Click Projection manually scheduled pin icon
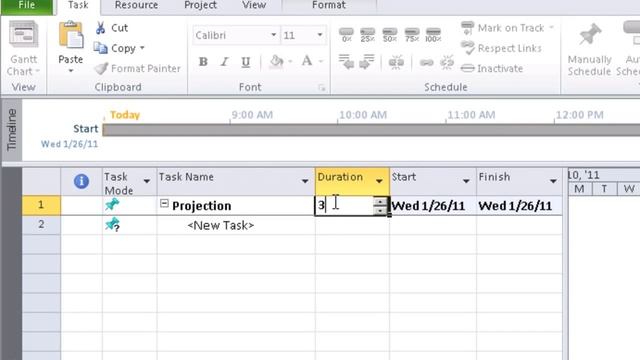The width and height of the screenshot is (640, 360). [112, 204]
